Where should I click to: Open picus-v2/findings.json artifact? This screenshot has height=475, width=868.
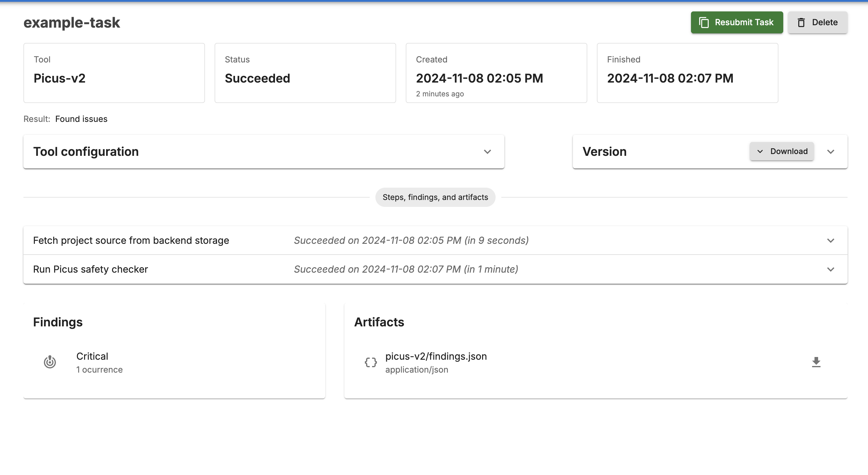436,356
